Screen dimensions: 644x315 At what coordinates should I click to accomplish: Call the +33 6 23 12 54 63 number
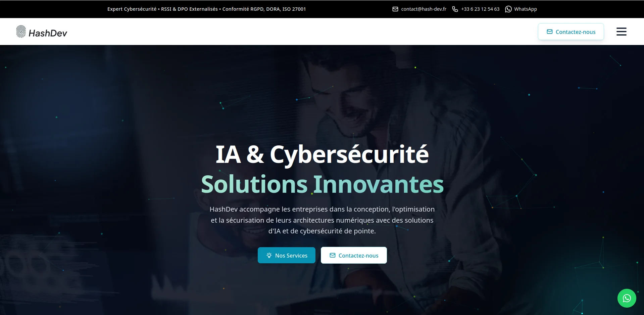[x=480, y=9]
